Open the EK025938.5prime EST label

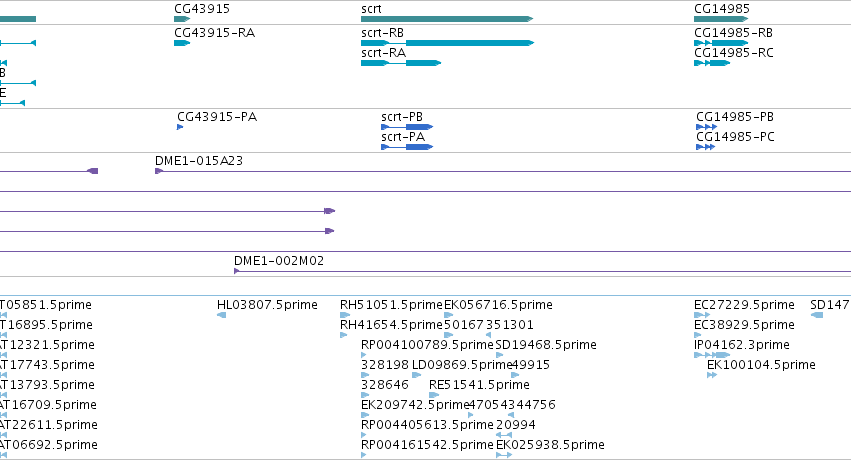[x=550, y=445]
